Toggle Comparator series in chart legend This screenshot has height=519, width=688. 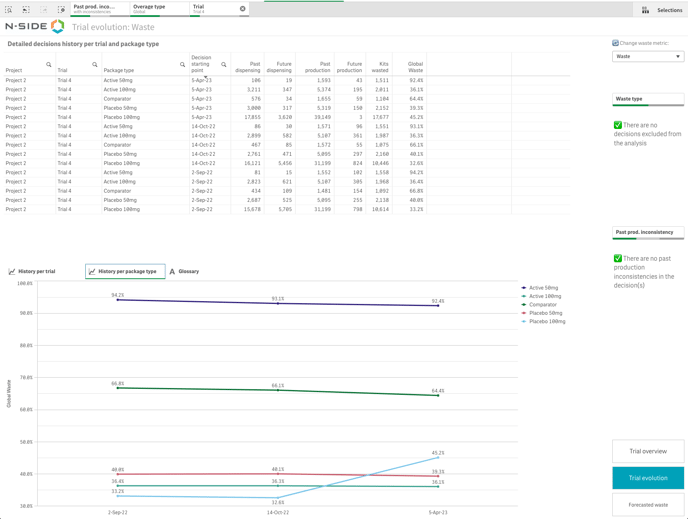click(542, 305)
